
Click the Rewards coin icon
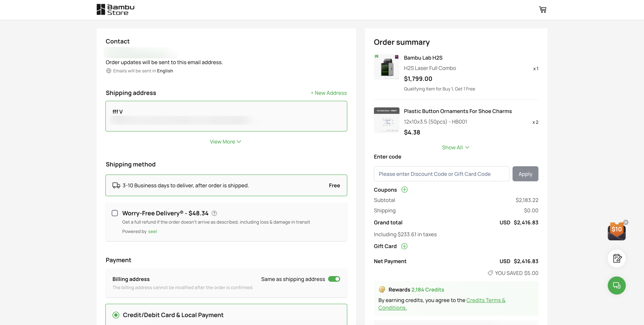click(382, 289)
